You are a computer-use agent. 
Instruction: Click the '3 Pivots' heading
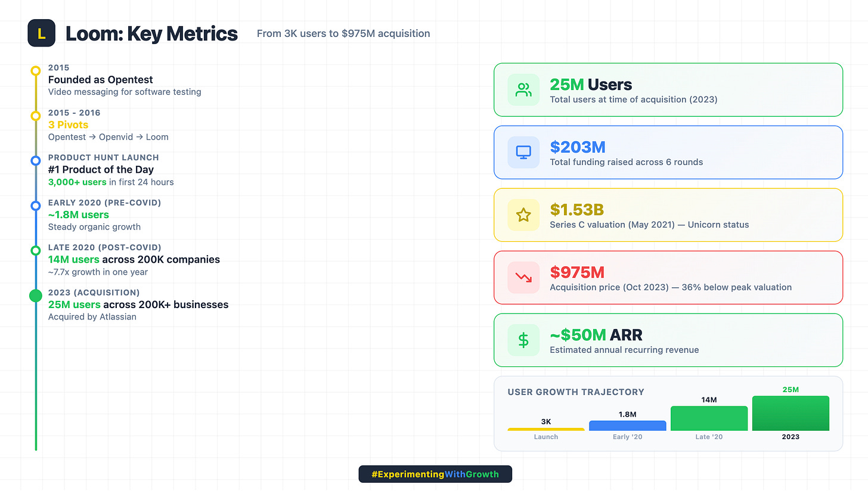click(69, 125)
